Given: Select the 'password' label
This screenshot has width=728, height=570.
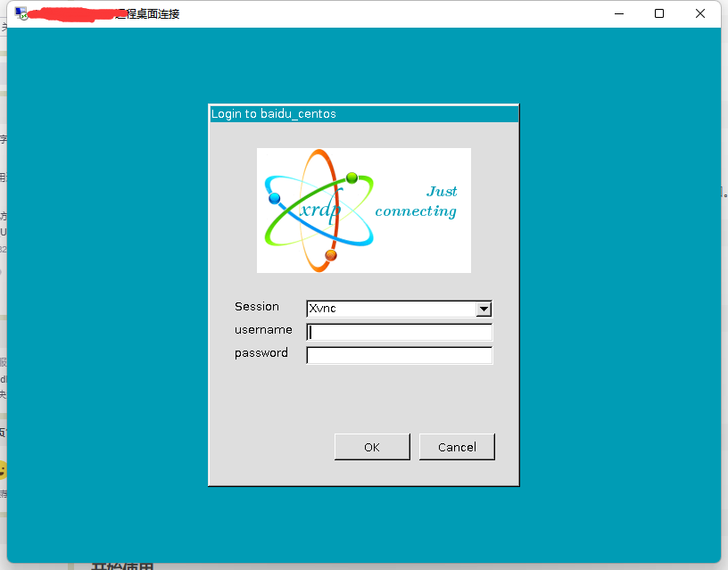Looking at the screenshot, I should [261, 353].
